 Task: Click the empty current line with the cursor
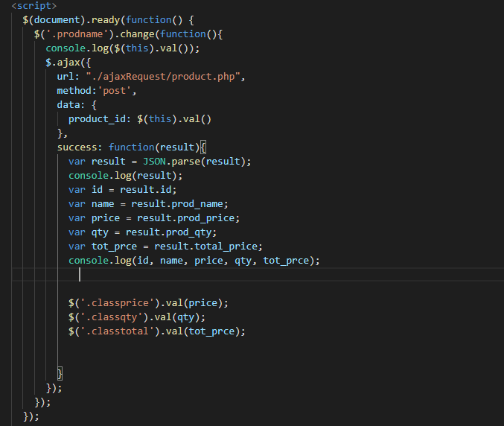258,275
